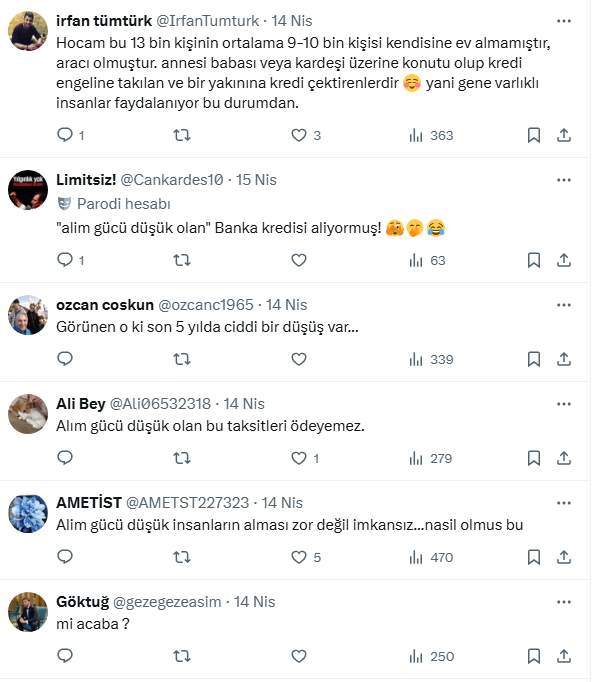Retweet irfan tümtürk's post
Image resolution: width=600 pixels, height=682 pixels.
[x=182, y=135]
